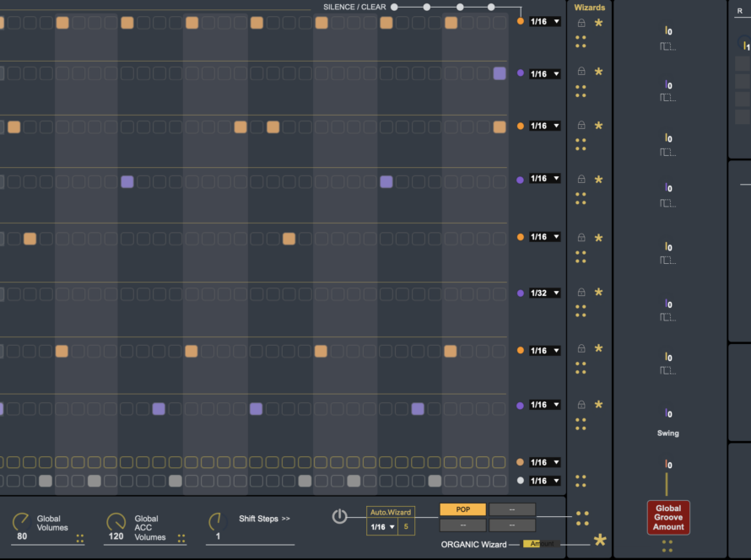
Task: Toggle the Auto.Wizard power button
Action: (339, 516)
